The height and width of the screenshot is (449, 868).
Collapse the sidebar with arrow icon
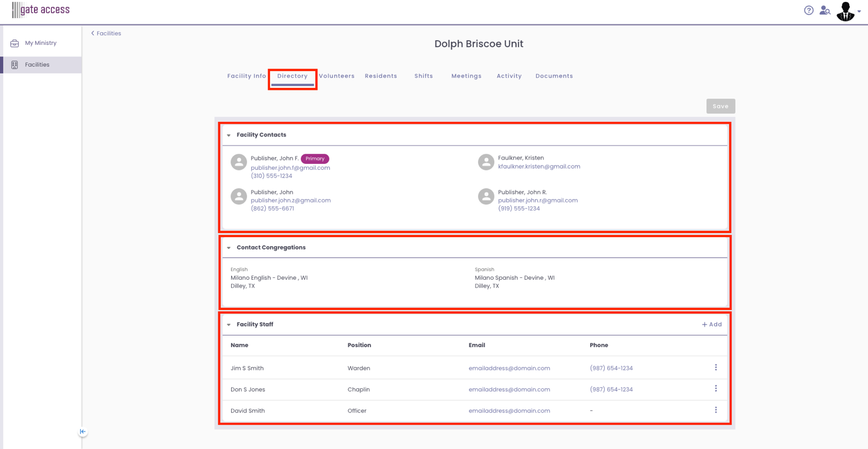pos(82,432)
